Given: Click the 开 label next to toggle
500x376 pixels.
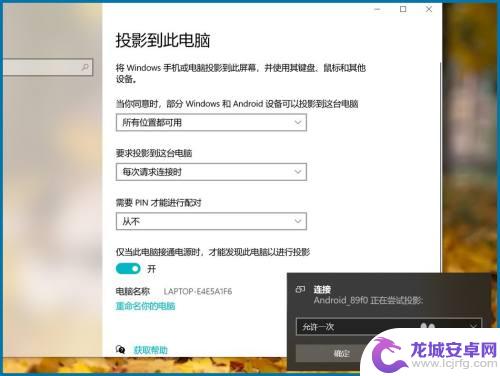Looking at the screenshot, I should (152, 269).
